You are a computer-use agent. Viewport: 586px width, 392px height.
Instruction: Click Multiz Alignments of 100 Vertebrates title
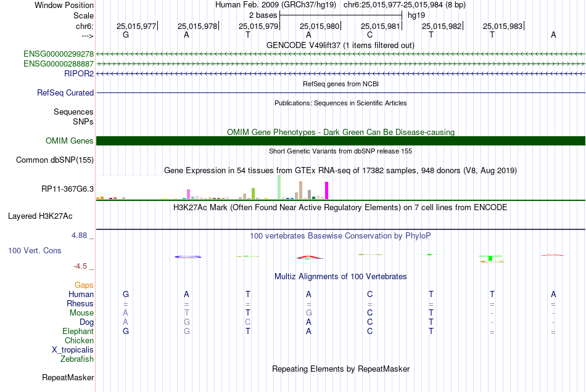click(340, 277)
